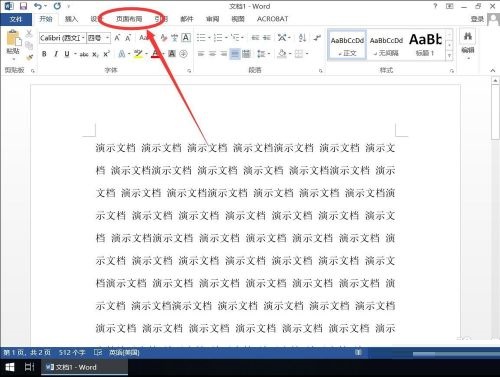The width and height of the screenshot is (500, 377).
Task: Click the Save icon in quick access toolbar
Action: point(23,6)
